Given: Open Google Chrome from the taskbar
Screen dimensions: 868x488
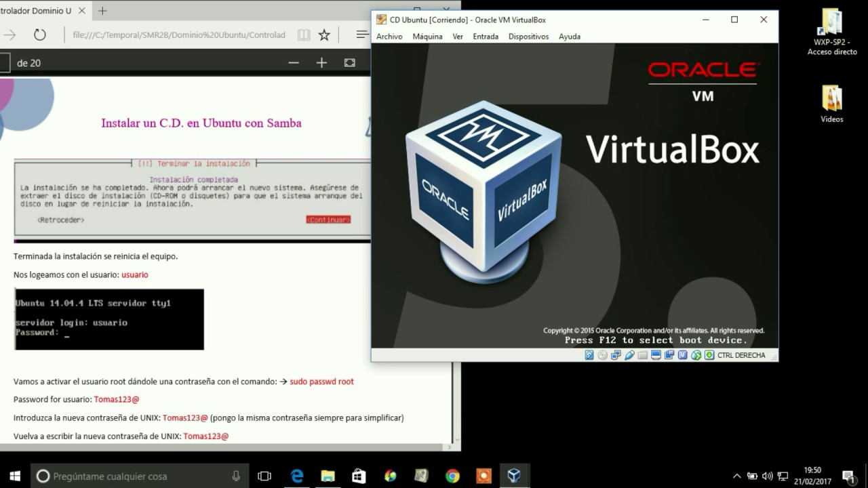Looking at the screenshot, I should (x=452, y=476).
